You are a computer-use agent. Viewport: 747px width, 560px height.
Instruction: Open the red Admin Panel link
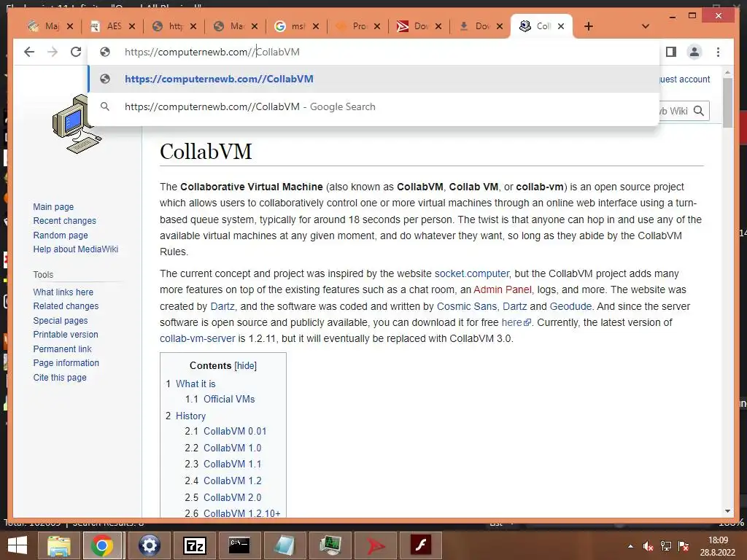point(502,289)
